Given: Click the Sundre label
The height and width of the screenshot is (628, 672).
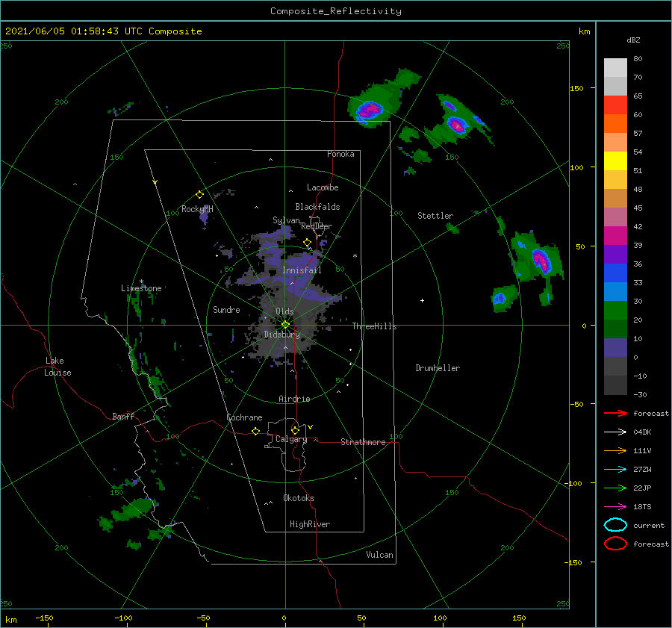Looking at the screenshot, I should click(x=226, y=309).
